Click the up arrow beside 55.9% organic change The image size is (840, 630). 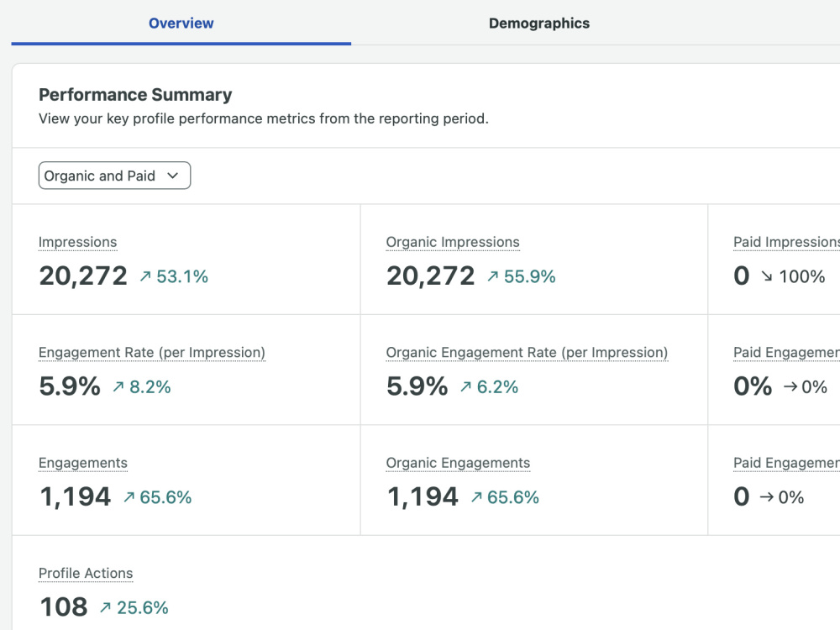point(493,276)
